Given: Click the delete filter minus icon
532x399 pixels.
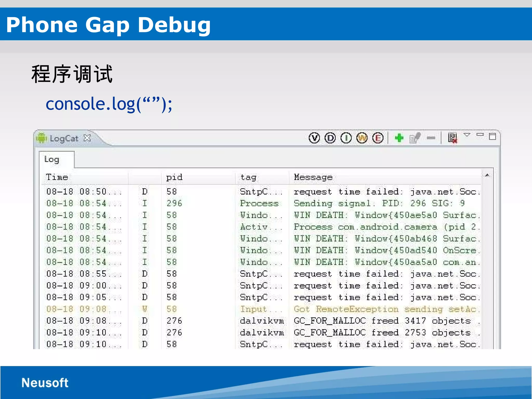Looking at the screenshot, I should click(431, 138).
